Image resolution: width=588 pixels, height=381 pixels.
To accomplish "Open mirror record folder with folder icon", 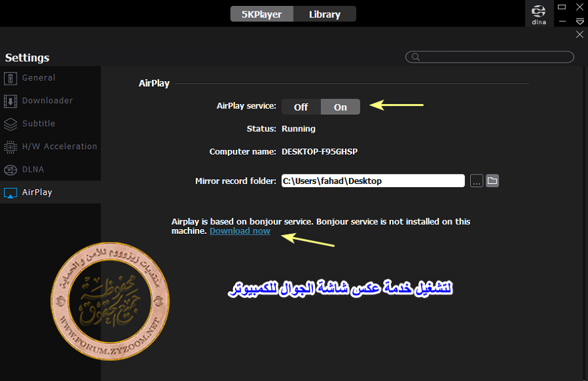I will point(492,181).
